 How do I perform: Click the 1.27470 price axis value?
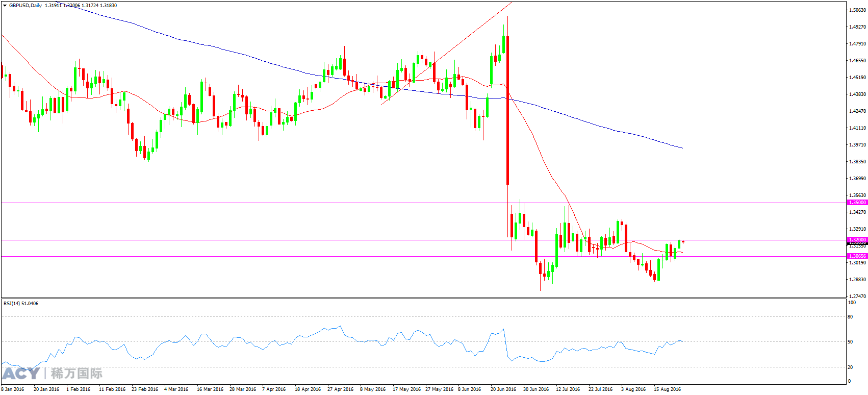pyautogui.click(x=857, y=296)
